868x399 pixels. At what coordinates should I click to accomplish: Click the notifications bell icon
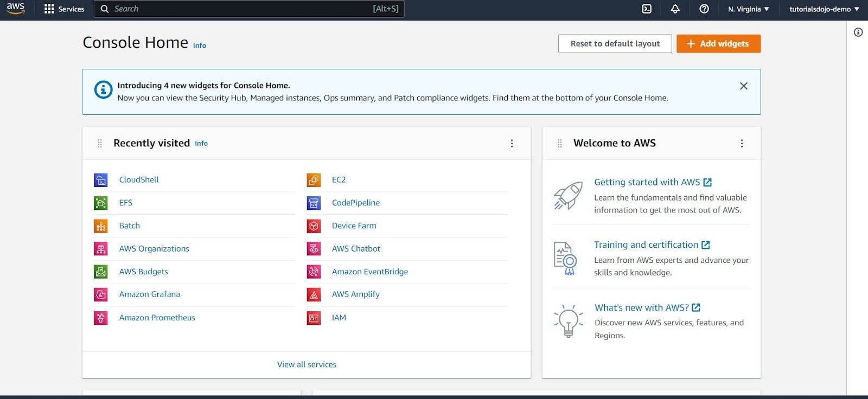click(x=675, y=9)
